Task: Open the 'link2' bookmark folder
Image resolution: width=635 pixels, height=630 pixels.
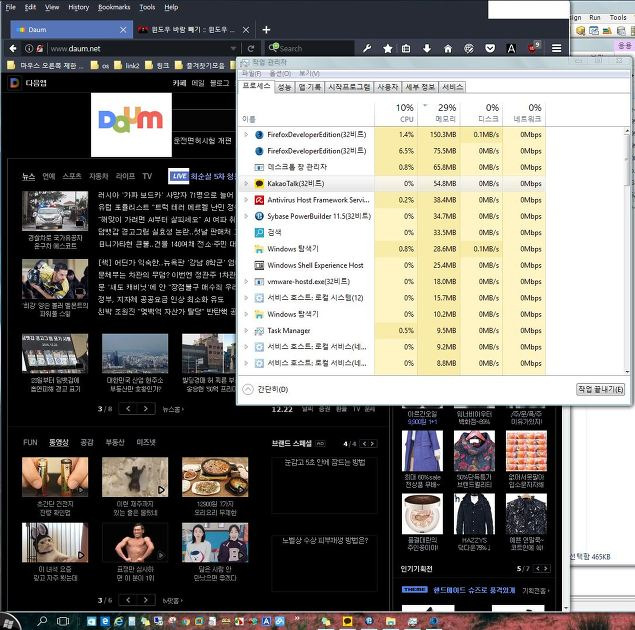Action: pyautogui.click(x=127, y=65)
